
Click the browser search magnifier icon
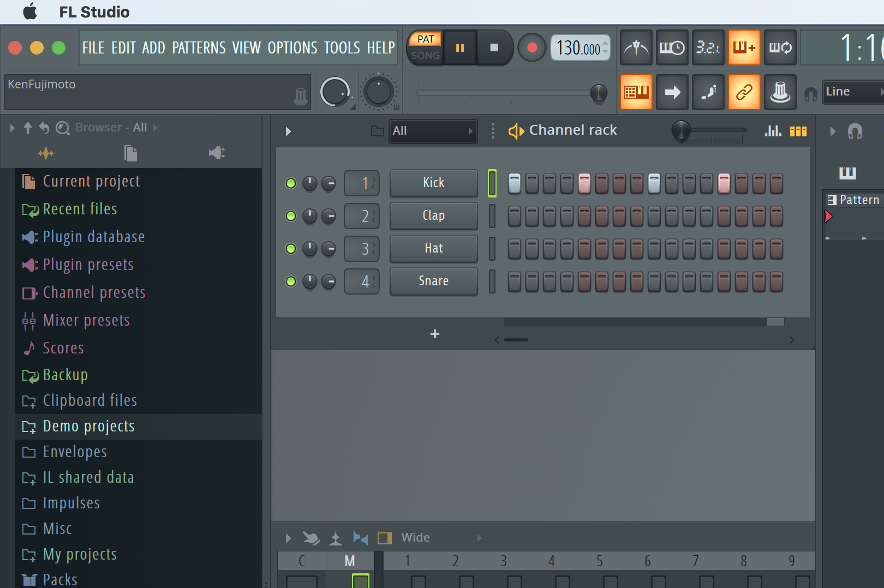[x=63, y=128]
